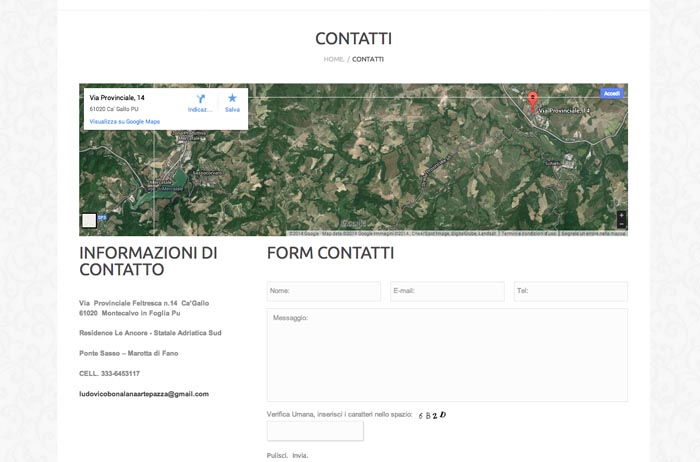Click the Ponte Sasso – Marotta di Fano text
Screen dimensions: 700x462
pyautogui.click(x=129, y=353)
